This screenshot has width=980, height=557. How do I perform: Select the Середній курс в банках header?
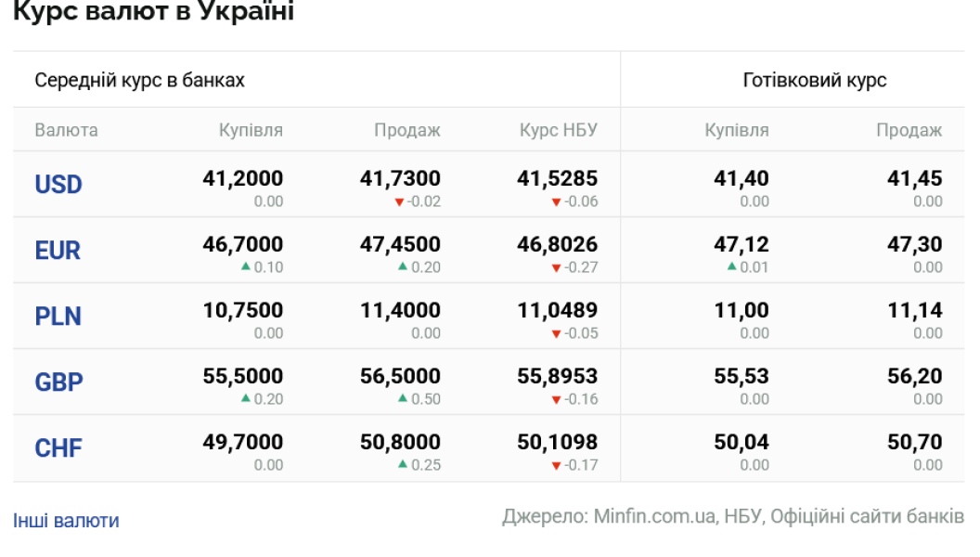coord(140,80)
